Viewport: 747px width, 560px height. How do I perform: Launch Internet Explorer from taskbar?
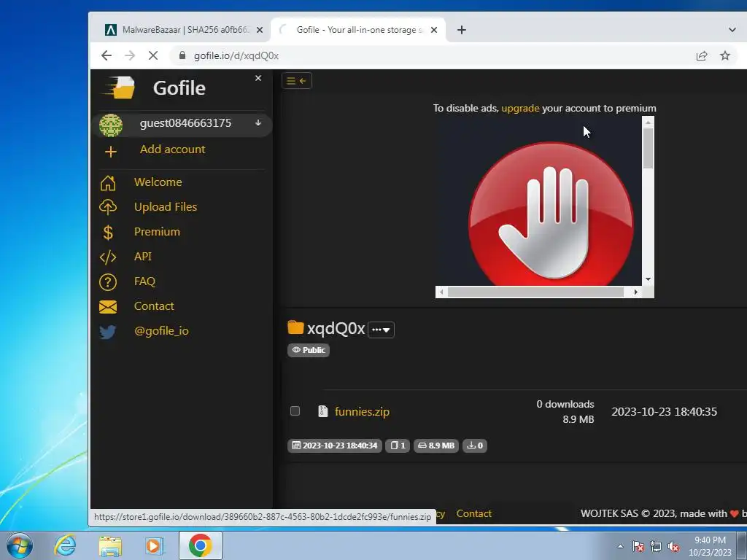pyautogui.click(x=65, y=545)
